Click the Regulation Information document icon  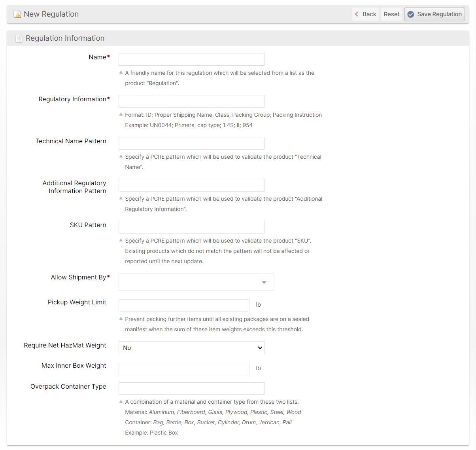[x=19, y=38]
